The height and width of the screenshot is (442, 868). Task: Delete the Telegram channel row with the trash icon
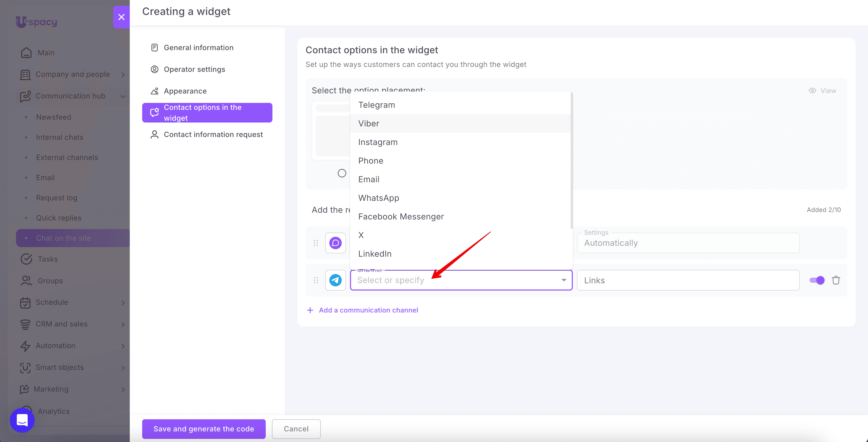(836, 280)
